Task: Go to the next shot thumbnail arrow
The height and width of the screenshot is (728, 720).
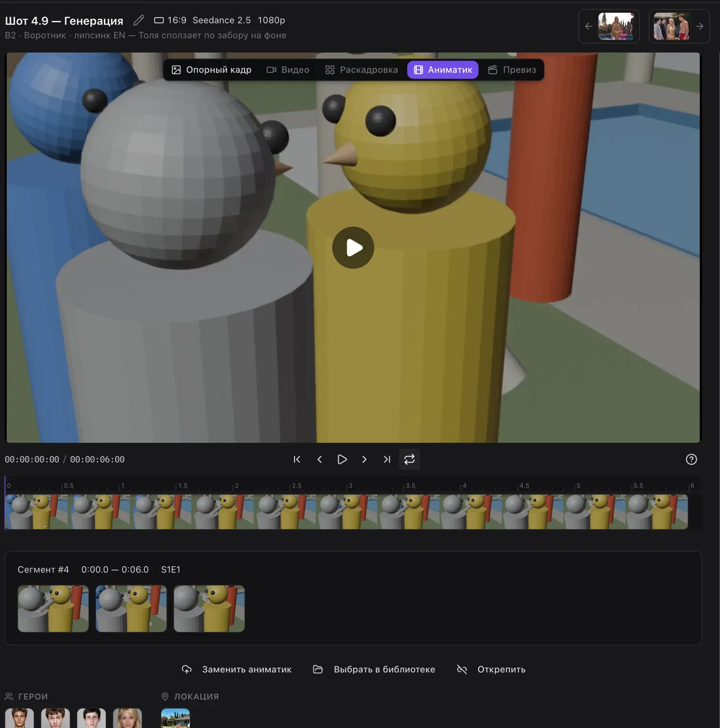Action: click(x=700, y=26)
